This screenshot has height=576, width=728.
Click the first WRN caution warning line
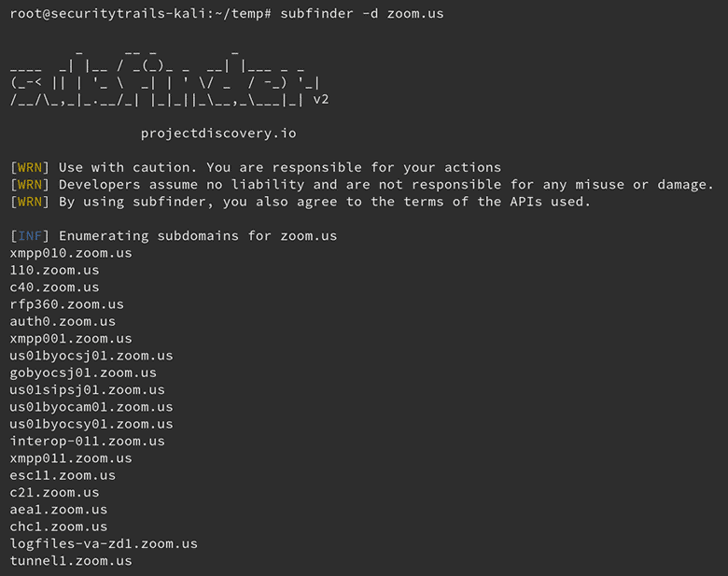[x=256, y=168]
